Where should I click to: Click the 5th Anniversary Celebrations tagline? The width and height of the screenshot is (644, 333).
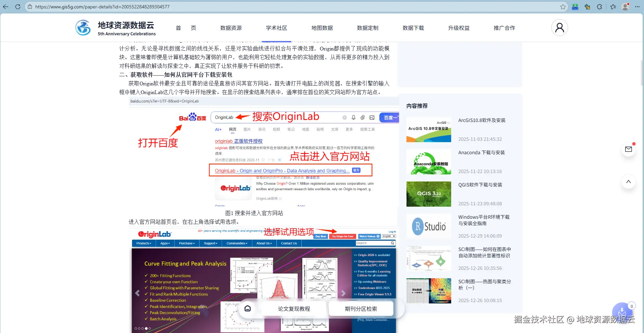tap(127, 34)
